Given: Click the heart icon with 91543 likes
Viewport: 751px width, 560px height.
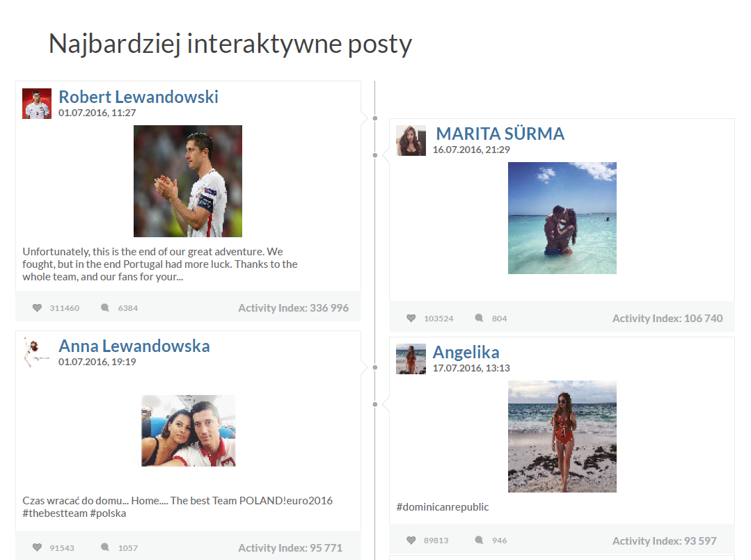Looking at the screenshot, I should 37,547.
